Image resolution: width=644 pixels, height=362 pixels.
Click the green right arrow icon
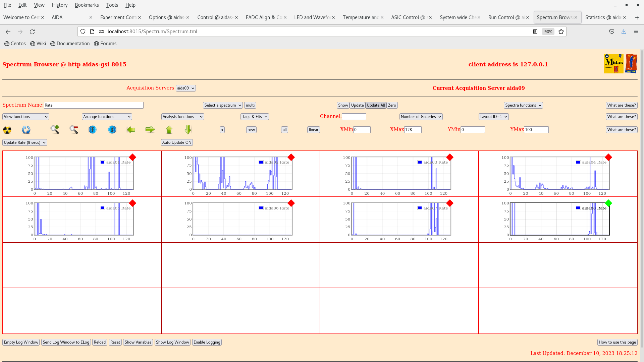pyautogui.click(x=150, y=129)
